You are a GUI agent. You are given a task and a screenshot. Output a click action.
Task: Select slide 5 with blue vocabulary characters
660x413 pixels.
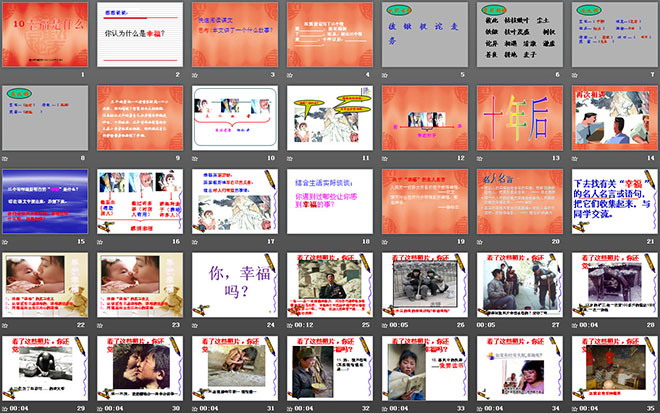click(425, 35)
